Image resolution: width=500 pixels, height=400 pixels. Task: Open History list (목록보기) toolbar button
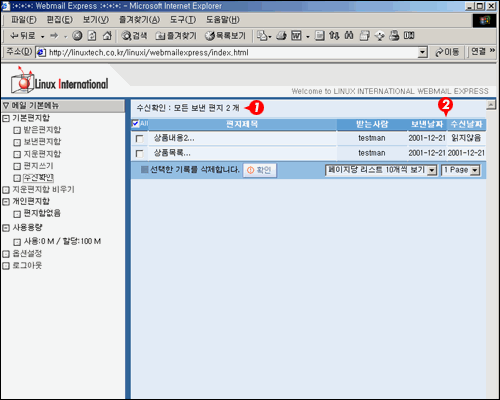coord(226,36)
